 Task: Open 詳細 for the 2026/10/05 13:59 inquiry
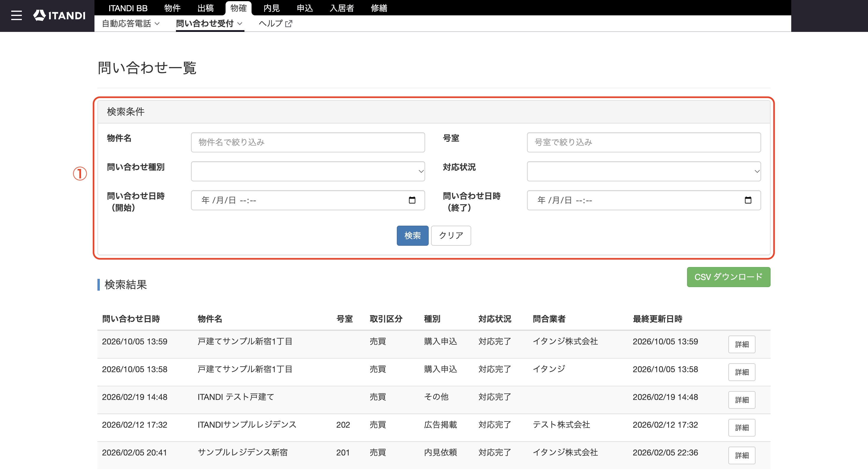tap(742, 344)
